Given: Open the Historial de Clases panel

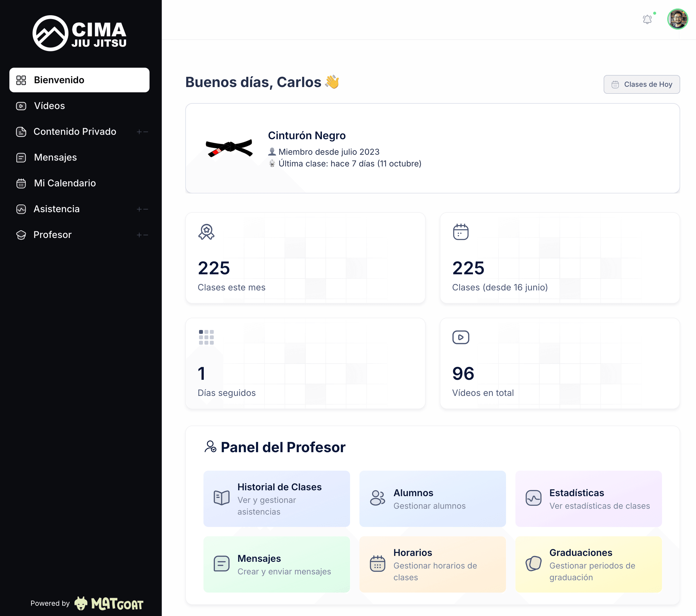Looking at the screenshot, I should click(x=276, y=498).
